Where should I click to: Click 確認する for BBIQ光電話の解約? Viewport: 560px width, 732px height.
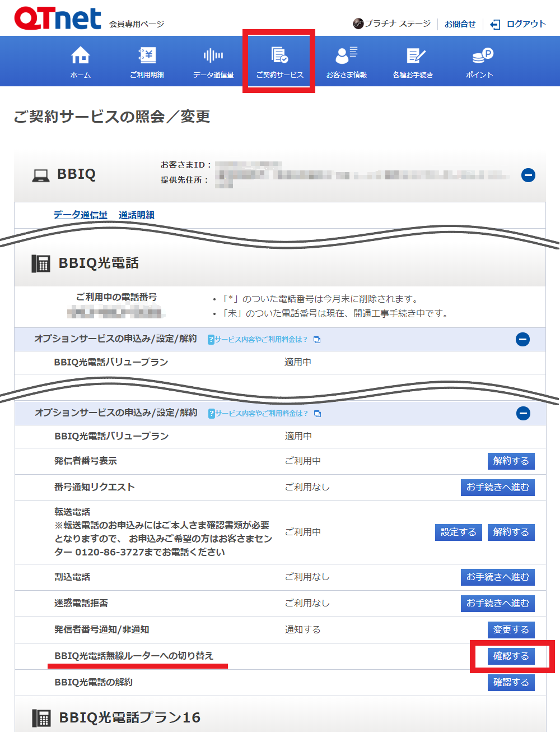pyautogui.click(x=511, y=682)
